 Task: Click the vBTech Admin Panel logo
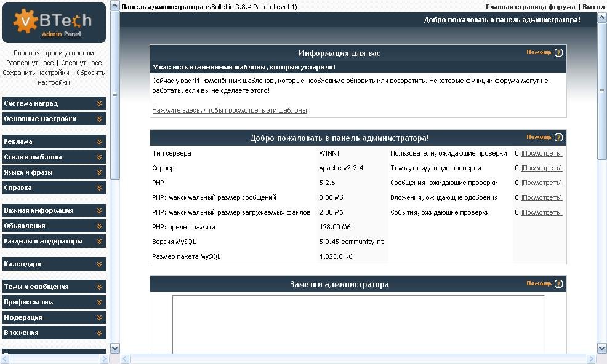pyautogui.click(x=54, y=23)
